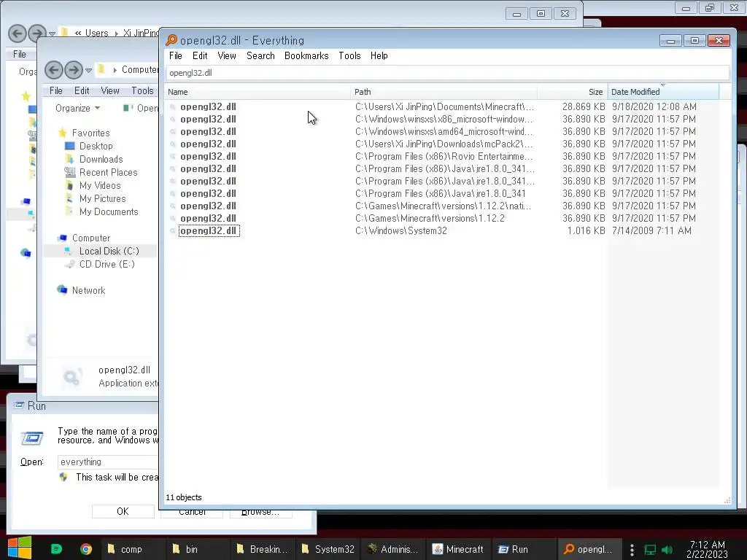This screenshot has height=560, width=747.
Task: Launch Chrome from the taskbar
Action: (x=86, y=549)
